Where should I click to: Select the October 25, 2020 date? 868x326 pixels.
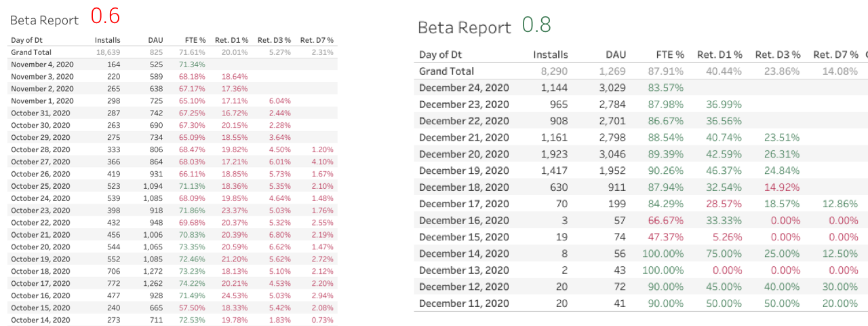click(x=40, y=187)
